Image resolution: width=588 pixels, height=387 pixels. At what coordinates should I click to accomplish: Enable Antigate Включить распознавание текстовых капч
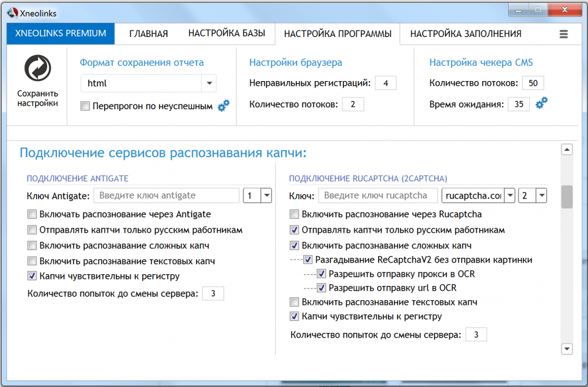coord(32,261)
